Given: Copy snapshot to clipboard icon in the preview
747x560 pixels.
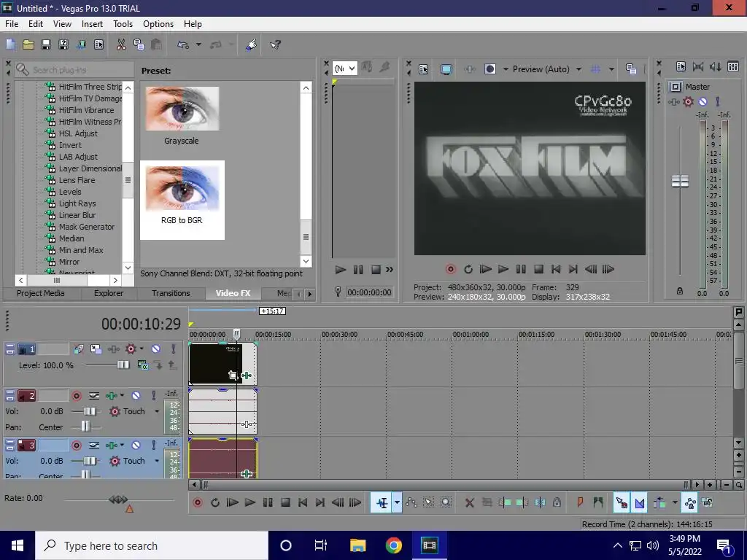Looking at the screenshot, I should tap(631, 69).
